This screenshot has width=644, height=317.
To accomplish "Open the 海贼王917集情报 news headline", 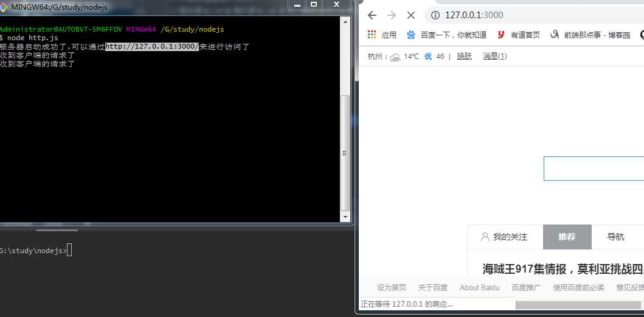I will point(563,270).
